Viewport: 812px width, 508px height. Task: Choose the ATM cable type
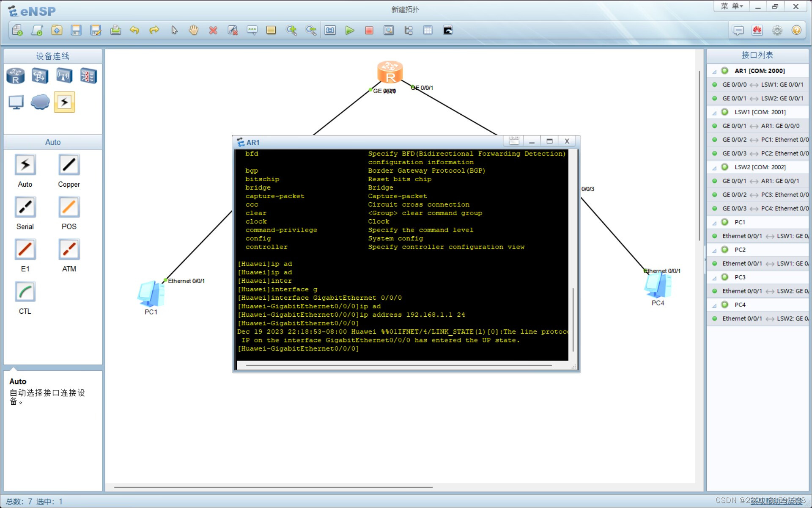point(69,250)
